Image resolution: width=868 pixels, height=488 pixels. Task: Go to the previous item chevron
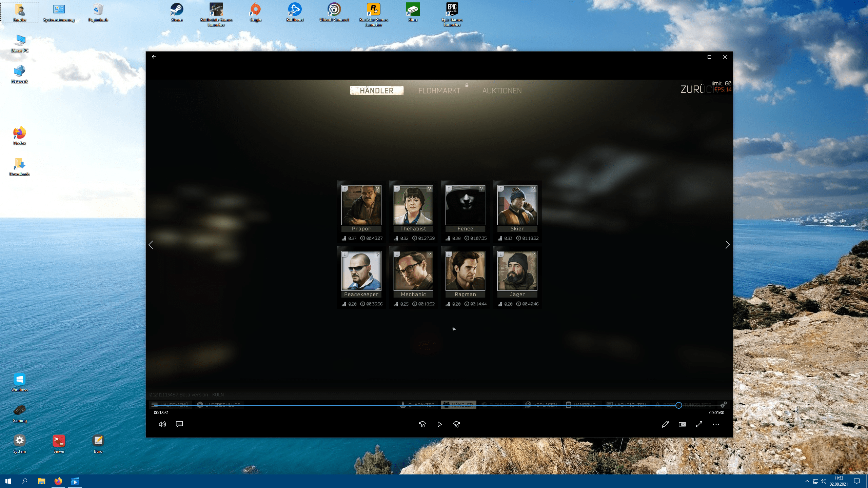pos(151,245)
